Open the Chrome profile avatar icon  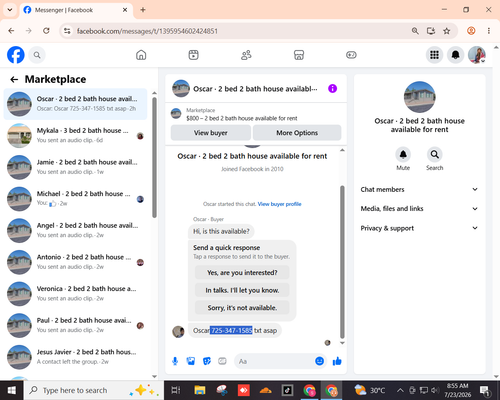[x=471, y=31]
